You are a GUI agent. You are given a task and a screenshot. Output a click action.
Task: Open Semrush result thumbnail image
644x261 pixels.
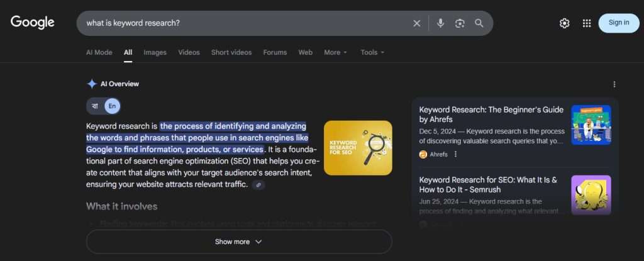point(591,195)
